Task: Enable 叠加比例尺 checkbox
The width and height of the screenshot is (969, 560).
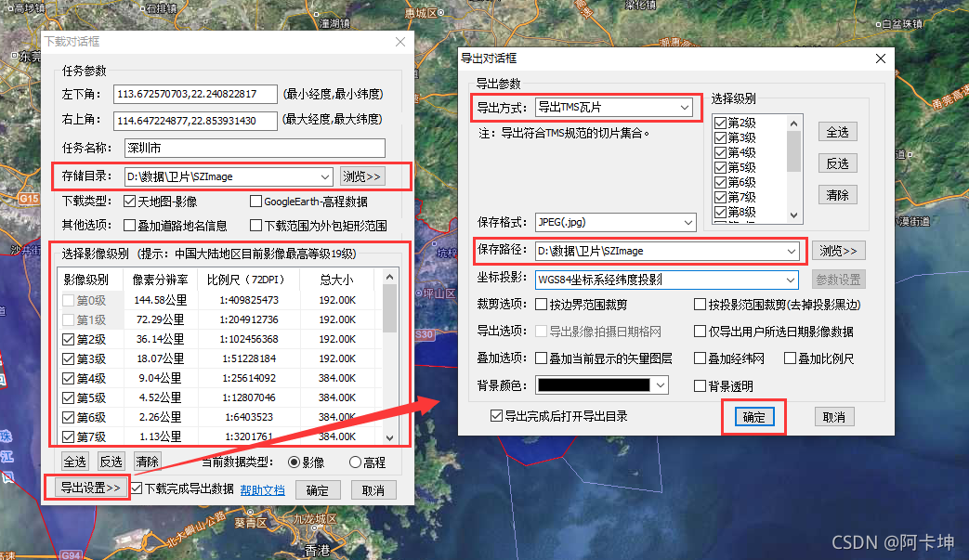Action: 790,358
